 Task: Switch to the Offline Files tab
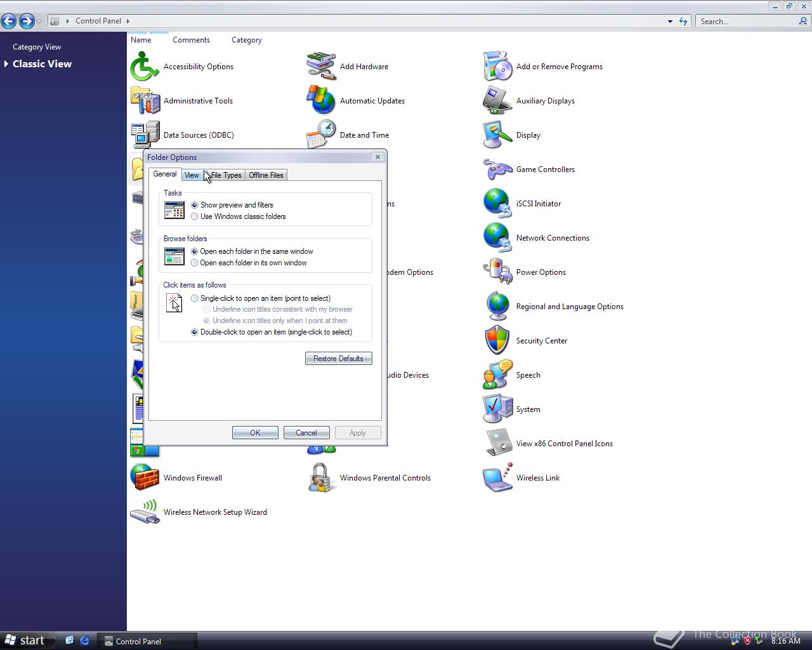266,175
